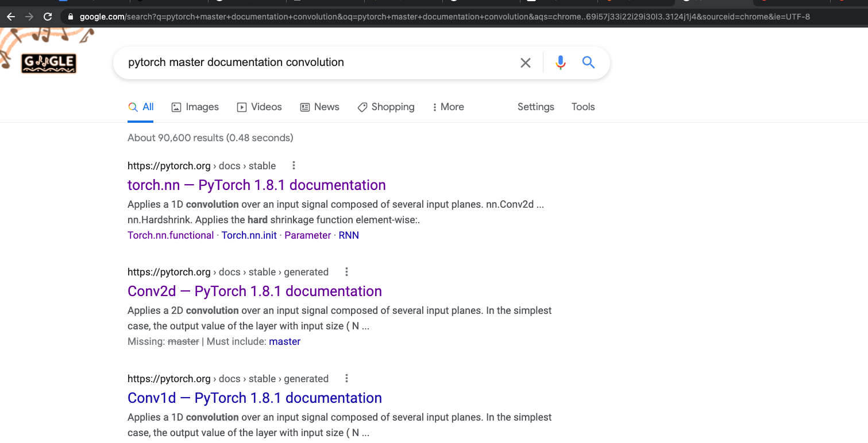Click the magnifying glass search icon
Screen dimensions: 868x443
588,63
